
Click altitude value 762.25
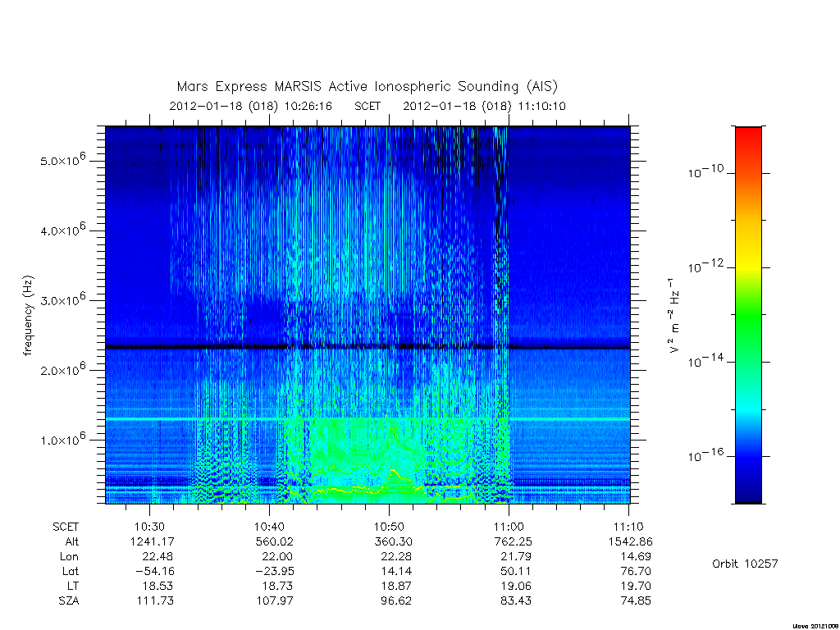point(514,542)
